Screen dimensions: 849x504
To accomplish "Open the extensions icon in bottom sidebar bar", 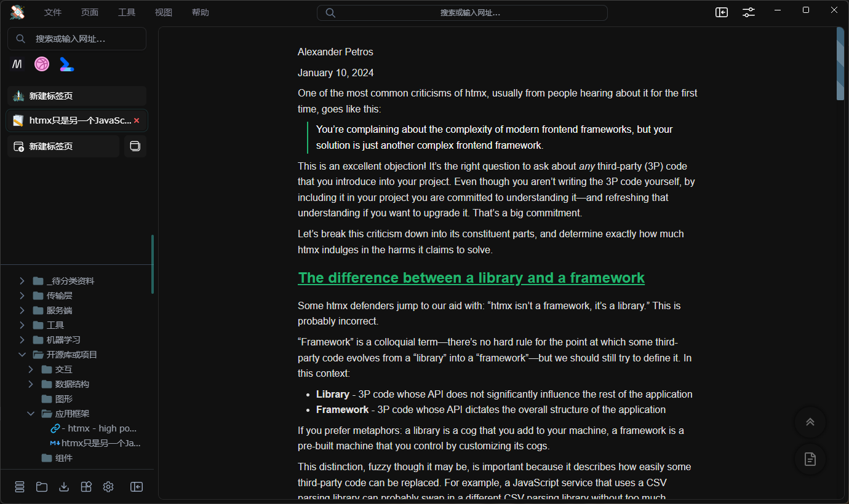I will 86,487.
